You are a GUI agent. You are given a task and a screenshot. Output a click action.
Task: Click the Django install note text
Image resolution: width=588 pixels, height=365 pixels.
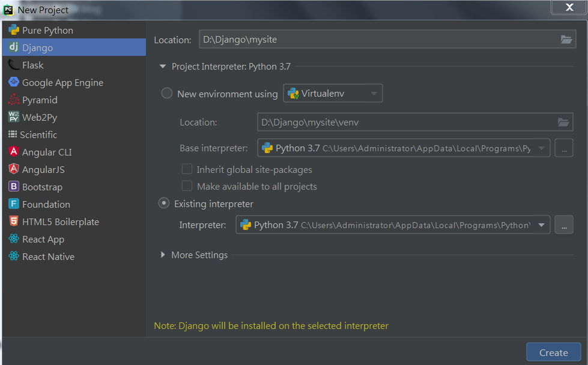pos(271,326)
